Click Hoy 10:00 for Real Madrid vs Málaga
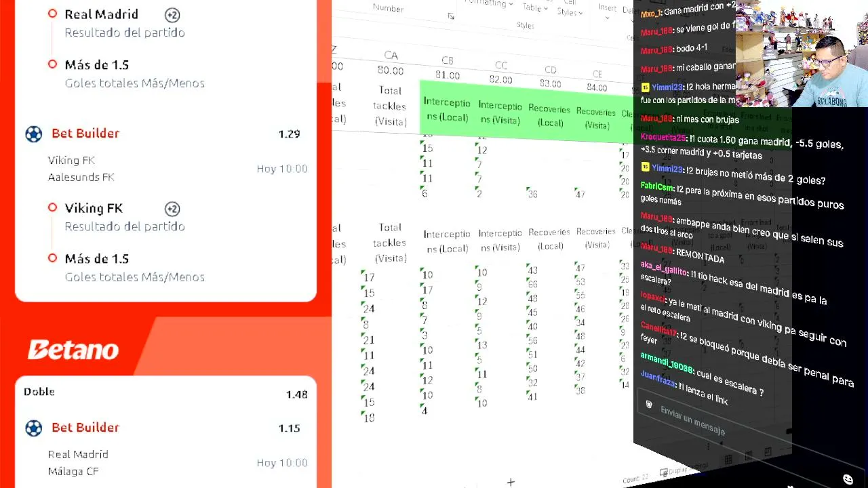Image resolution: width=868 pixels, height=488 pixels. [282, 463]
